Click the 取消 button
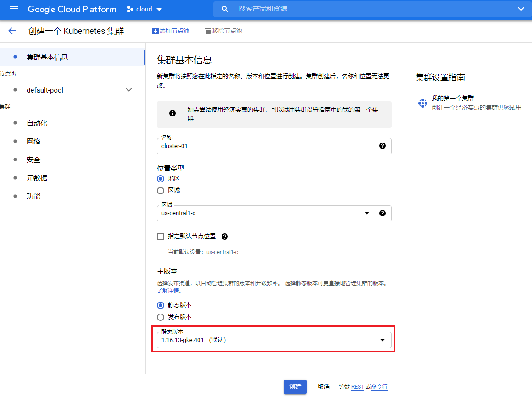Screen dimensions: 532x397 click(324, 386)
